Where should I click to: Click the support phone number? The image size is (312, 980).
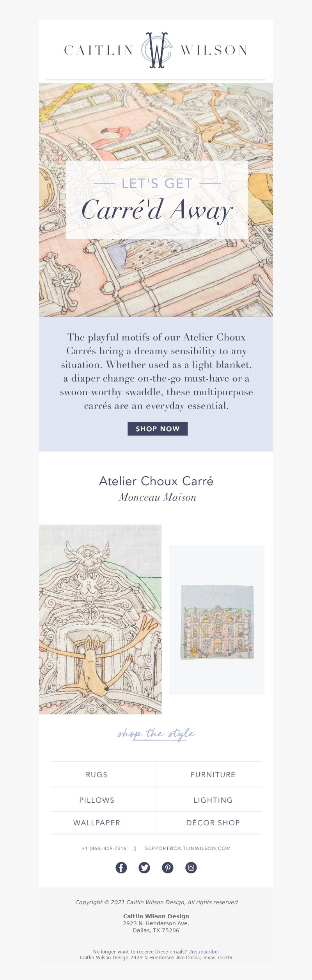pos(104,848)
